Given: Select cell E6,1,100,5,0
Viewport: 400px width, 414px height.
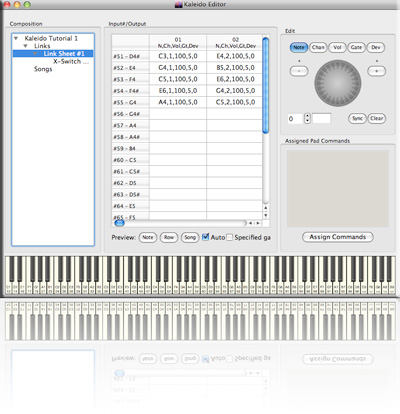Looking at the screenshot, I should point(178,91).
